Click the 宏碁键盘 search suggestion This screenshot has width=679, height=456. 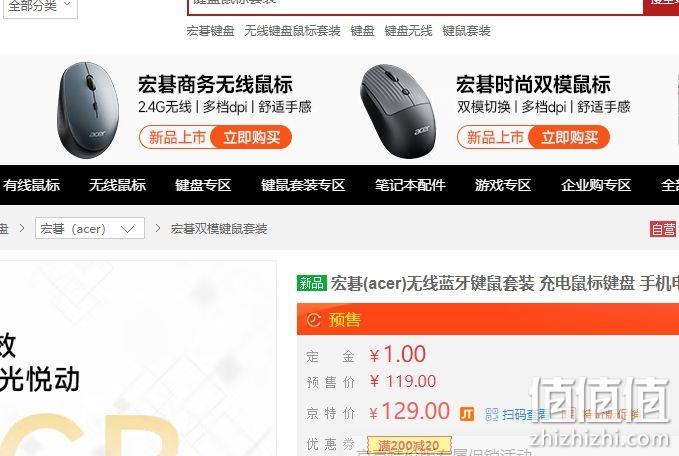[210, 31]
